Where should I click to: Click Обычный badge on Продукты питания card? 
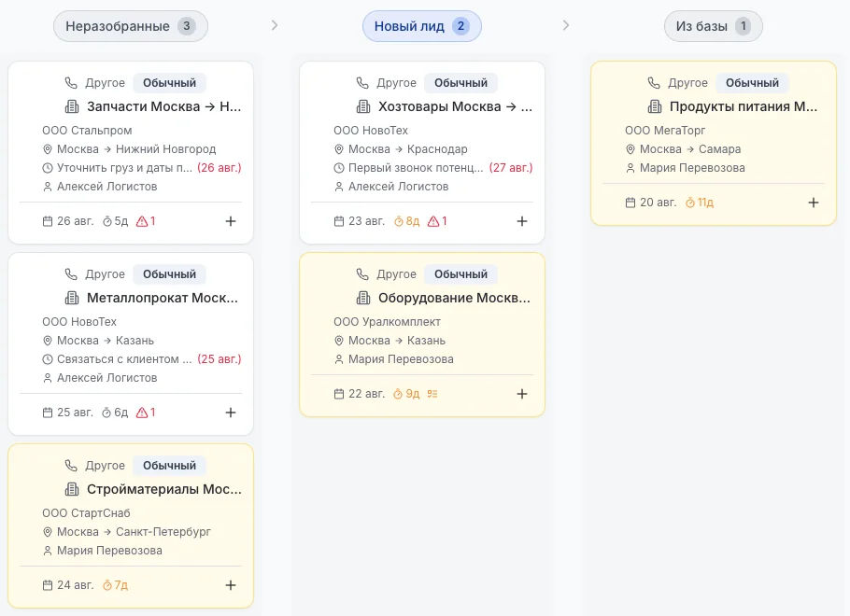tap(753, 83)
